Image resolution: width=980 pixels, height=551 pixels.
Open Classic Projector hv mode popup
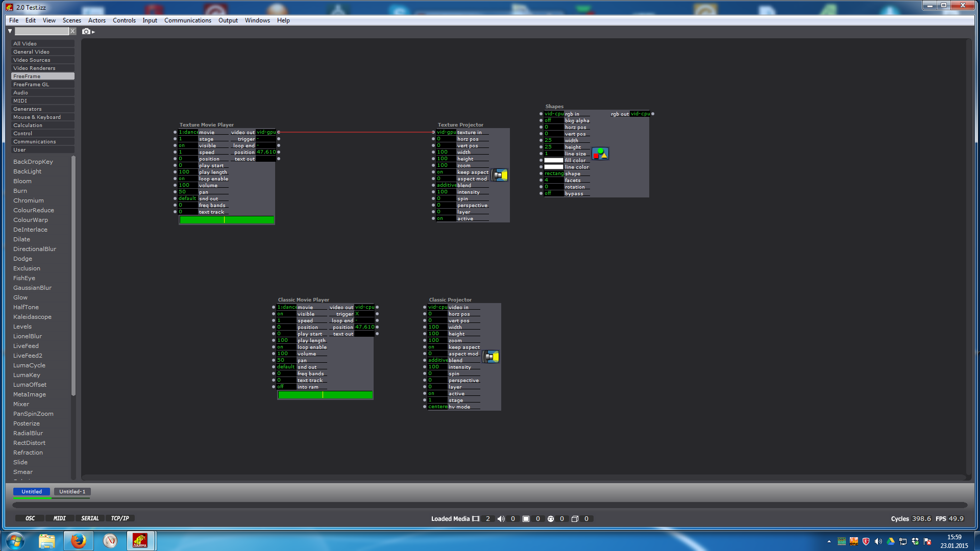point(437,407)
